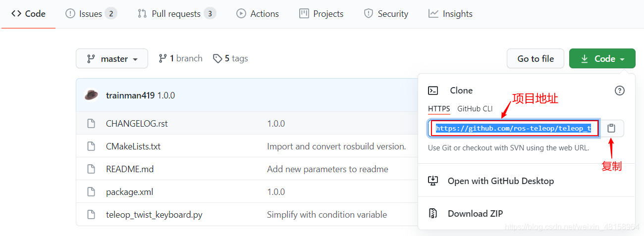Open the 1.0.0 commit message next to trainman419

pyautogui.click(x=166, y=95)
